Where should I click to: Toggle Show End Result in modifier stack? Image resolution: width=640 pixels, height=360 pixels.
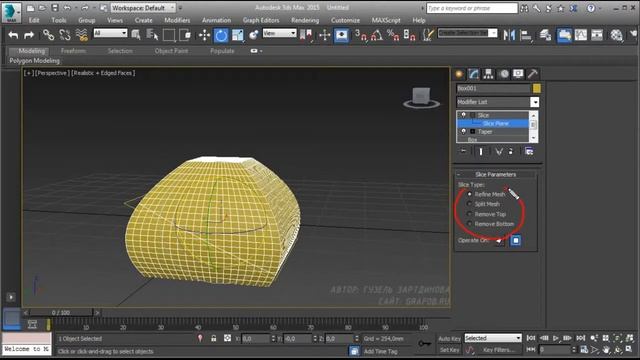click(481, 151)
